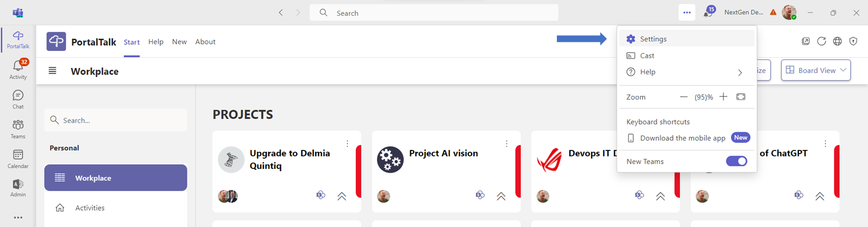Open Settings from the menu
This screenshot has height=227, width=868.
(x=653, y=39)
